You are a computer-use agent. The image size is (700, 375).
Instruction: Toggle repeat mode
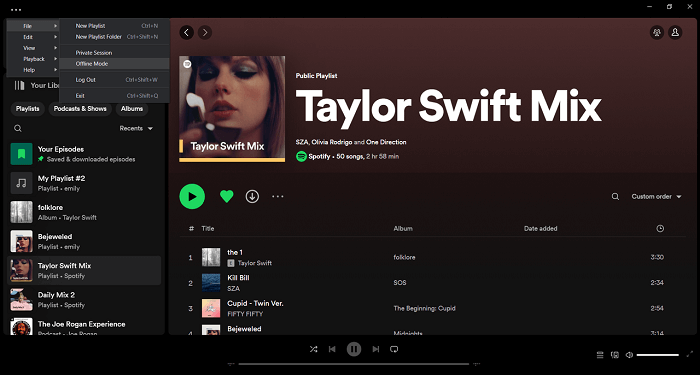pyautogui.click(x=394, y=349)
